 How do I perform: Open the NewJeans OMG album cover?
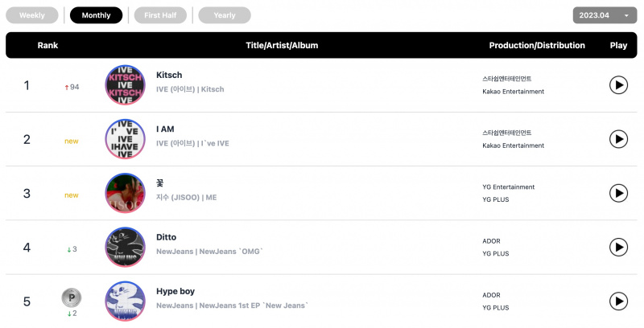(126, 248)
